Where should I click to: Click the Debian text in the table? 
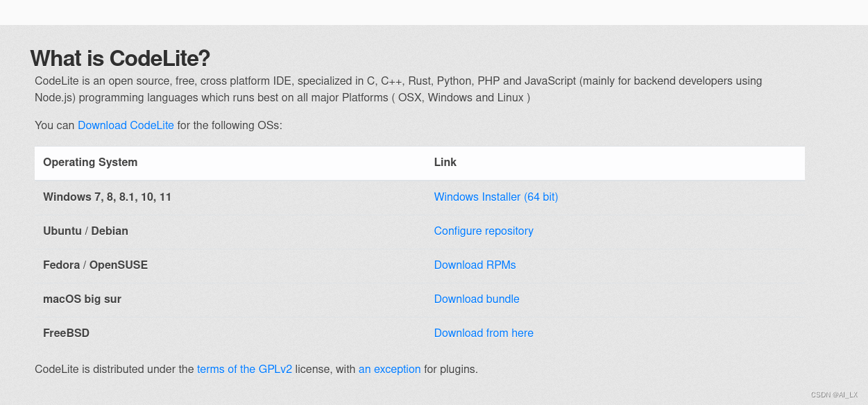pyautogui.click(x=110, y=231)
